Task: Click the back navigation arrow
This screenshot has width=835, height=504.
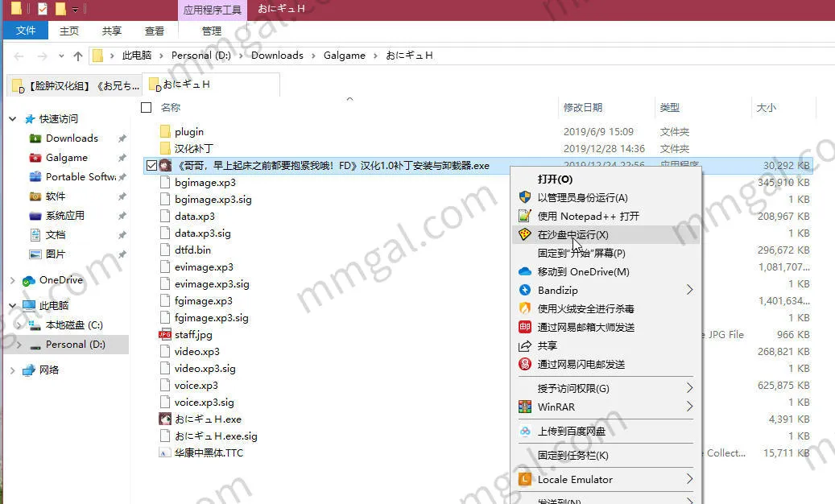Action: (18, 56)
